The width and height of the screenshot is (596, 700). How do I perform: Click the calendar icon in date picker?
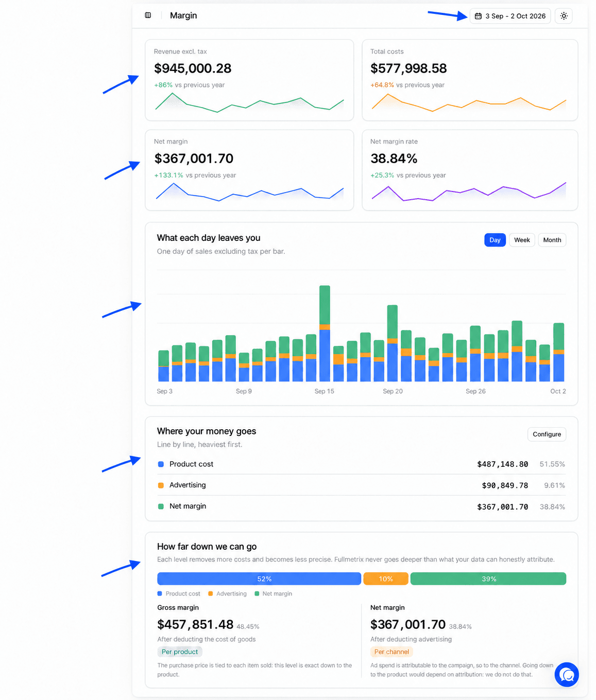[x=478, y=16]
